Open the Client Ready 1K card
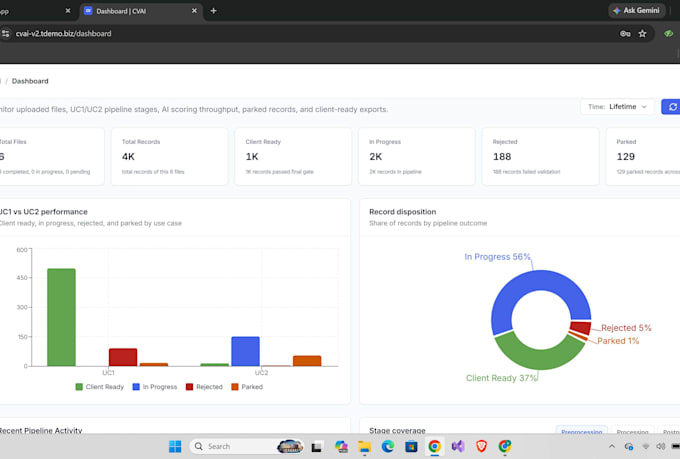The width and height of the screenshot is (680, 459). coord(293,157)
